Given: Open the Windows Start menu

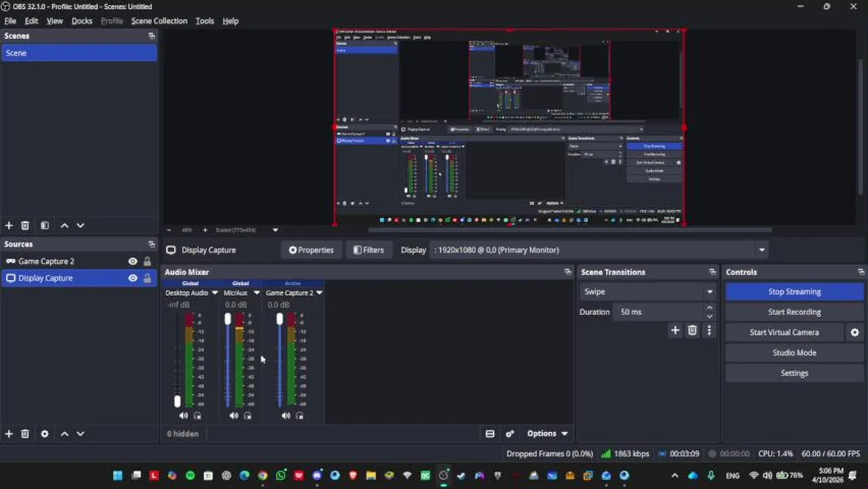Looking at the screenshot, I should tap(117, 475).
